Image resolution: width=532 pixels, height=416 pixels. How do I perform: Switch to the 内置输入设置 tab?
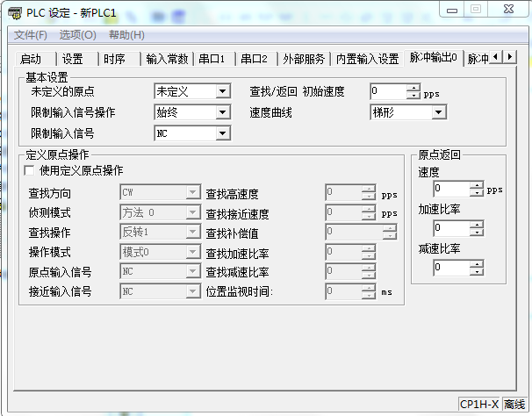coord(368,59)
